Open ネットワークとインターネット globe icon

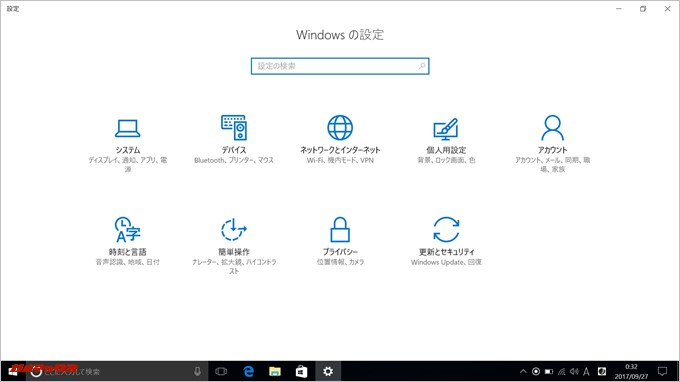[340, 127]
